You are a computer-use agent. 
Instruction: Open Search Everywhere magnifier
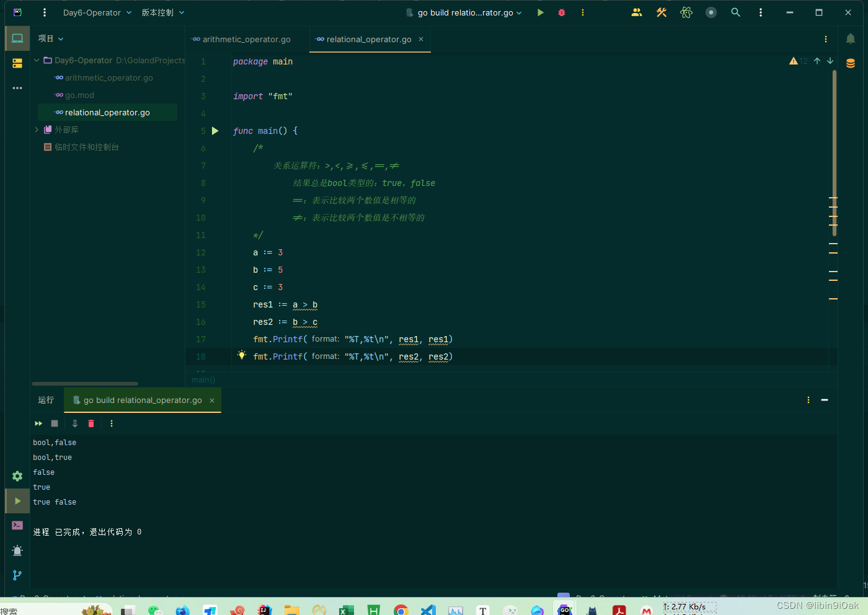pos(736,12)
